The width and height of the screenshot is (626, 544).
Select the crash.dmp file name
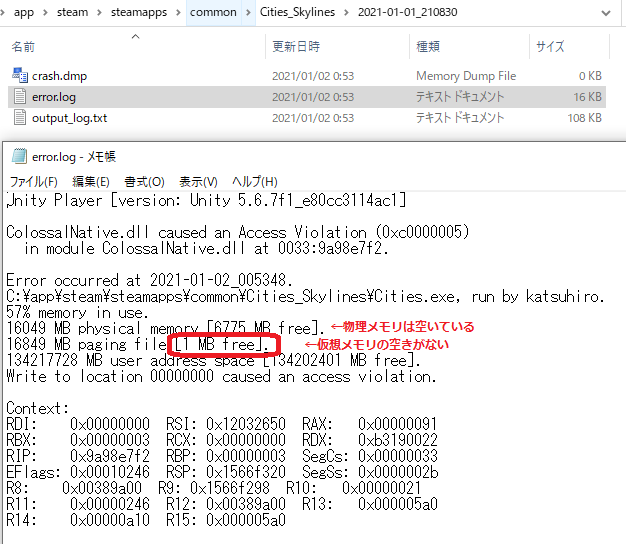coord(59,76)
